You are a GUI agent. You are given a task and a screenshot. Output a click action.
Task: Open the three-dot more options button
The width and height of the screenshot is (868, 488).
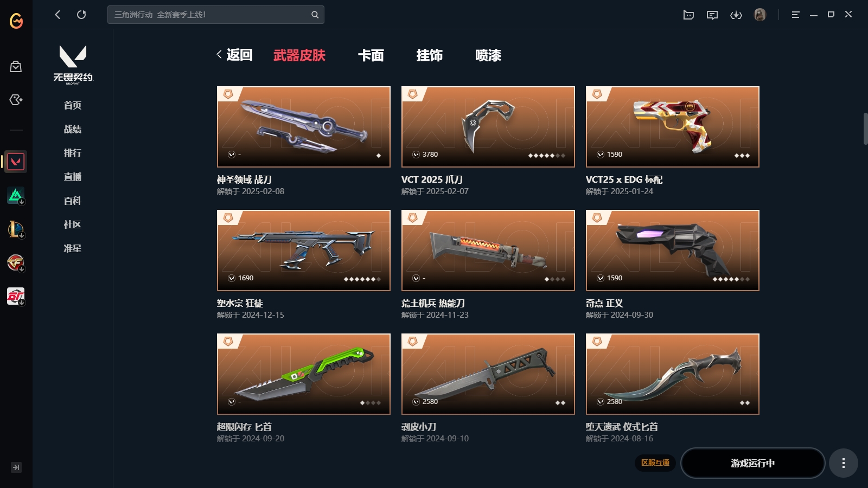pos(843,463)
